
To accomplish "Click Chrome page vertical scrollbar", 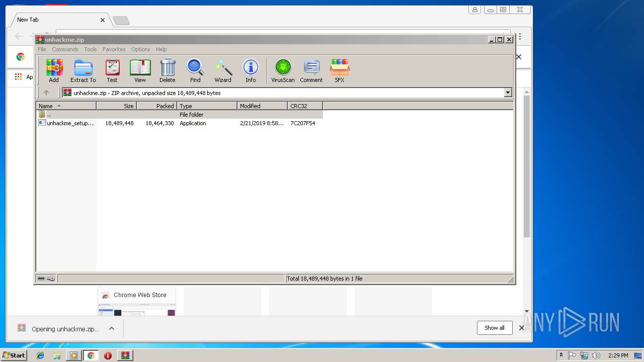I will 527,166.
